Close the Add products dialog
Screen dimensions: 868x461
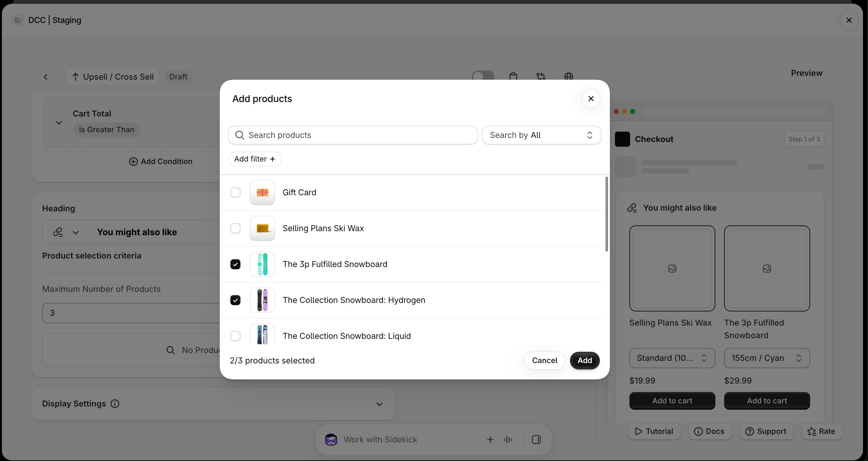[591, 99]
